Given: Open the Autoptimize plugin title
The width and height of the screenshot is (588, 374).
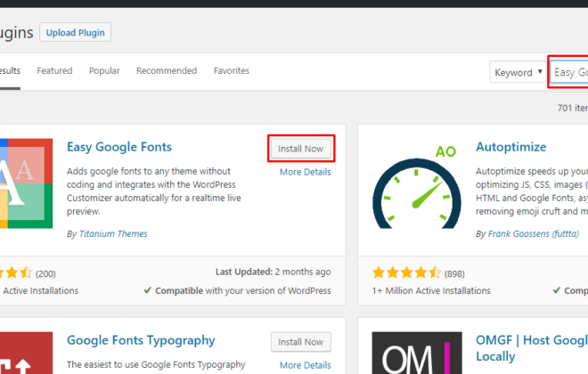Looking at the screenshot, I should click(511, 147).
